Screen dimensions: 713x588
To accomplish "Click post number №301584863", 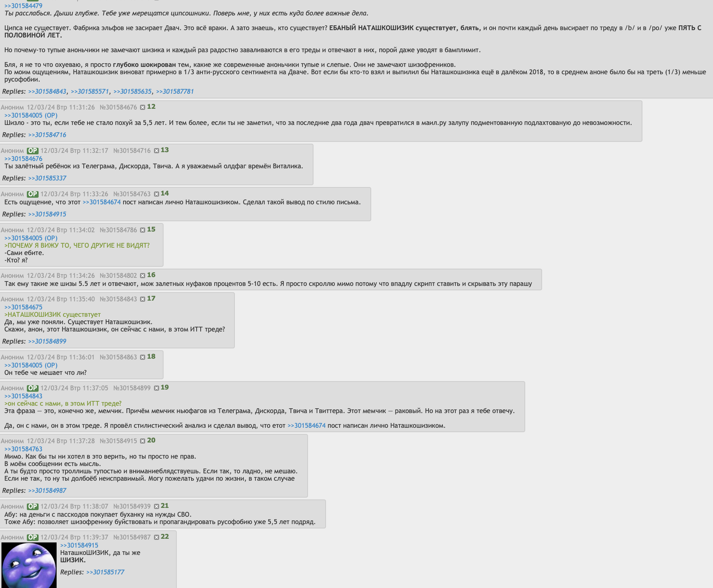I will [x=118, y=357].
